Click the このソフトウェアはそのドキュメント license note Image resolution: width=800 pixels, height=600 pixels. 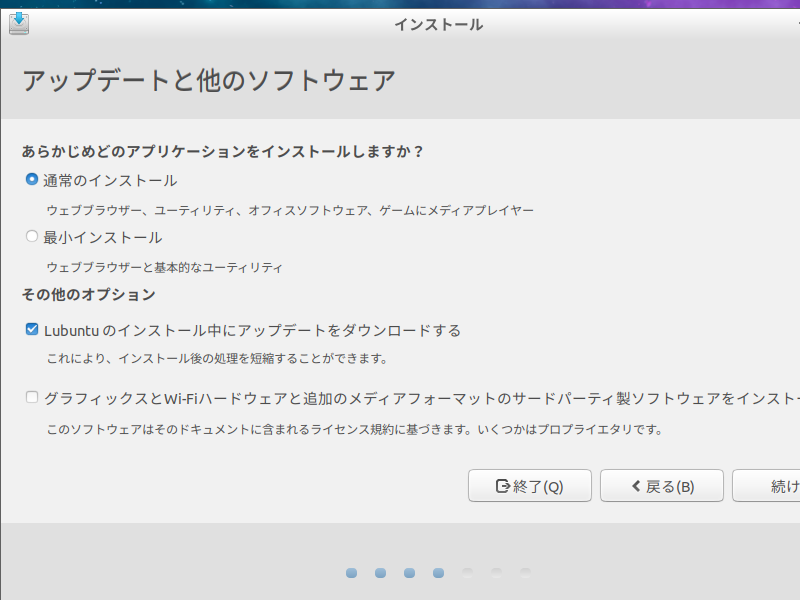pyautogui.click(x=355, y=430)
